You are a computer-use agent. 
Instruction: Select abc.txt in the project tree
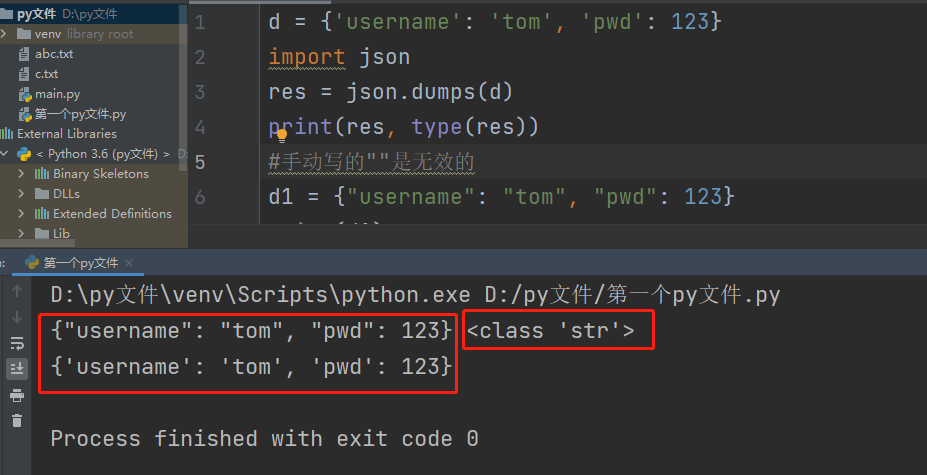coord(53,54)
